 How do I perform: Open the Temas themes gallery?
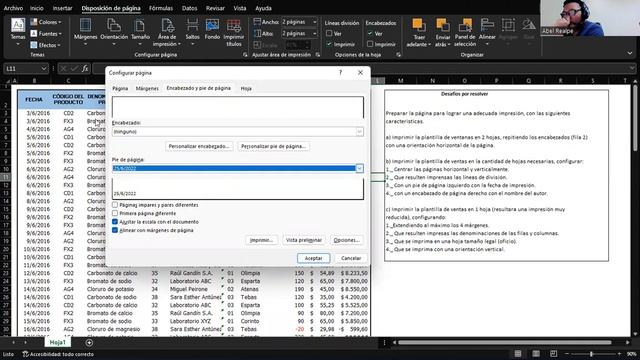click(x=18, y=32)
